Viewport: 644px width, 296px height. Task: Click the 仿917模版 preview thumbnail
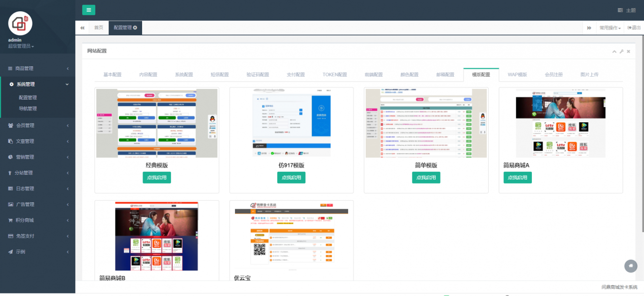[291, 123]
